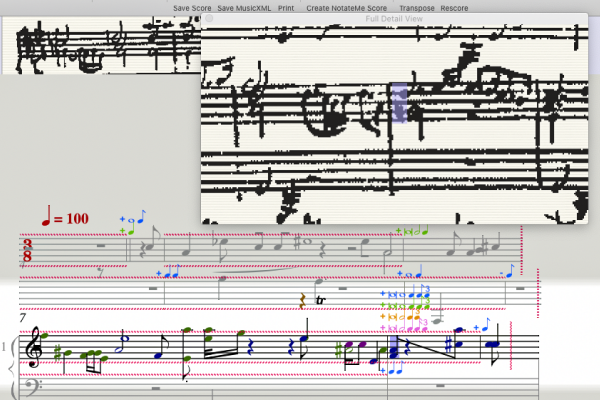Click the blue plus two quarter notes below the treble staff
The width and height of the screenshot is (600, 400).
392,369
